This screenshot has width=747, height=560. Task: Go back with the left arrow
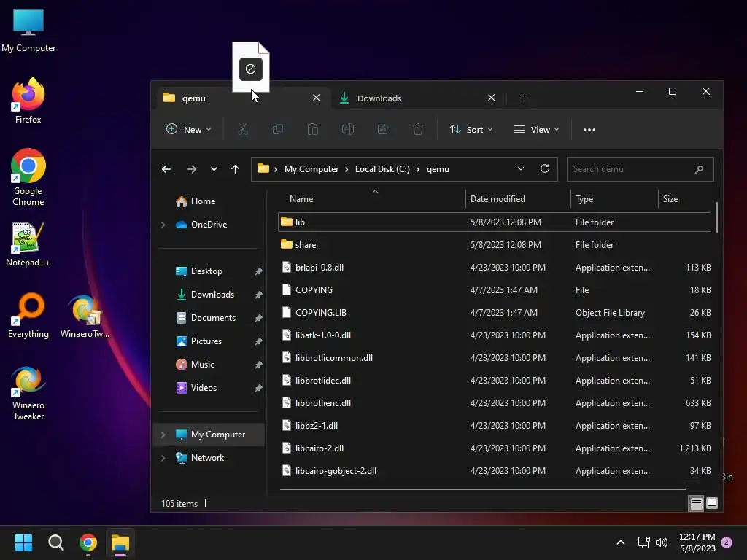click(166, 169)
